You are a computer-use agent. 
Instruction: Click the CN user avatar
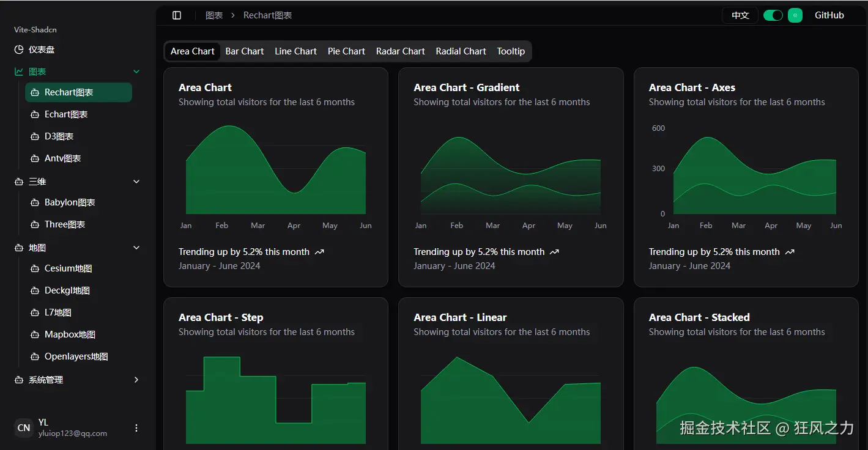24,428
